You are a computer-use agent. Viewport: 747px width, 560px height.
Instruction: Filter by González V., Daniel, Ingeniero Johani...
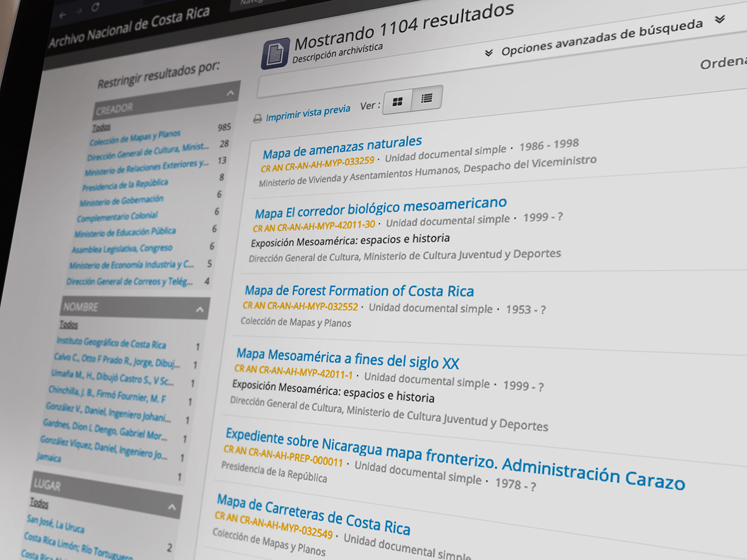(x=108, y=412)
